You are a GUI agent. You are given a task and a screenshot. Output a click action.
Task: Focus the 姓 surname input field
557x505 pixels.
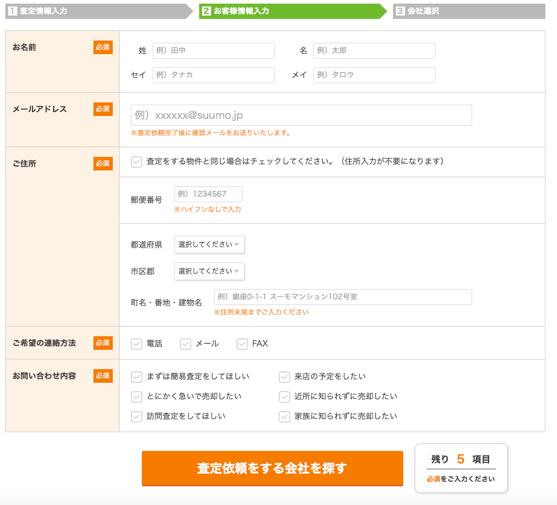point(213,50)
